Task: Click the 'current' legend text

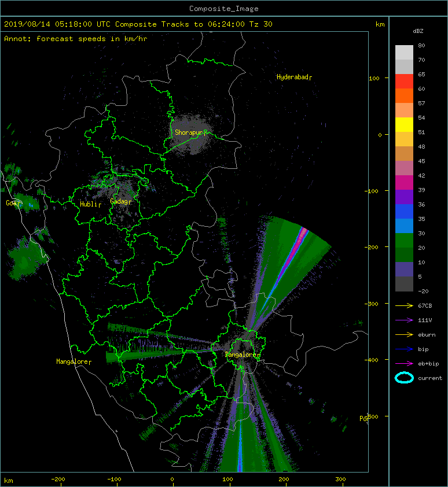Action: pyautogui.click(x=430, y=378)
